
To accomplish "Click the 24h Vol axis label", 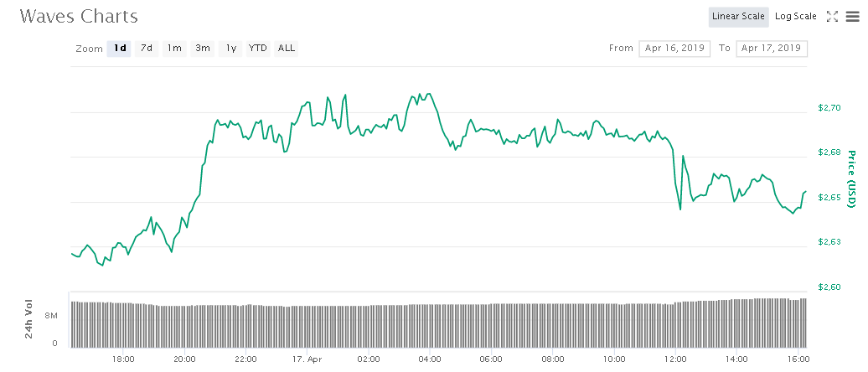I will pyautogui.click(x=28, y=318).
